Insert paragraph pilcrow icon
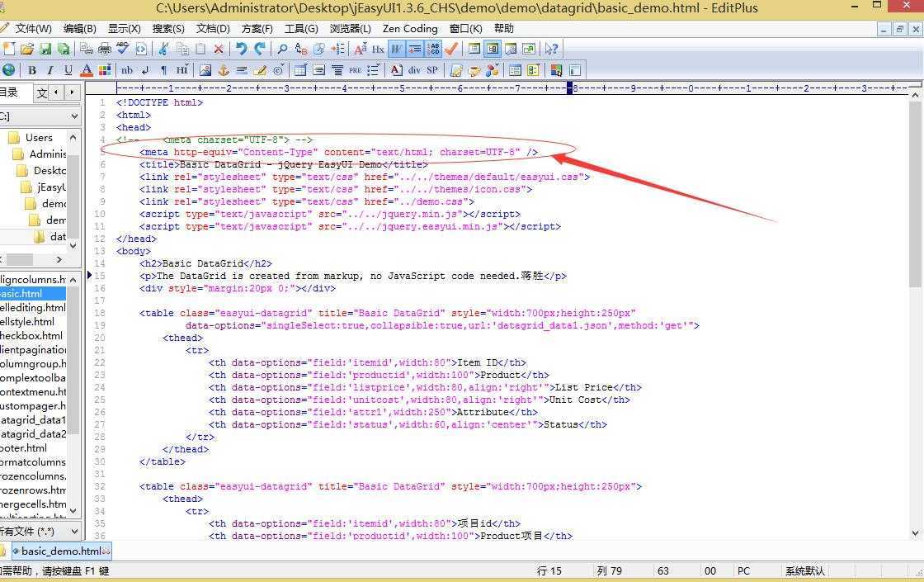 click(163, 70)
